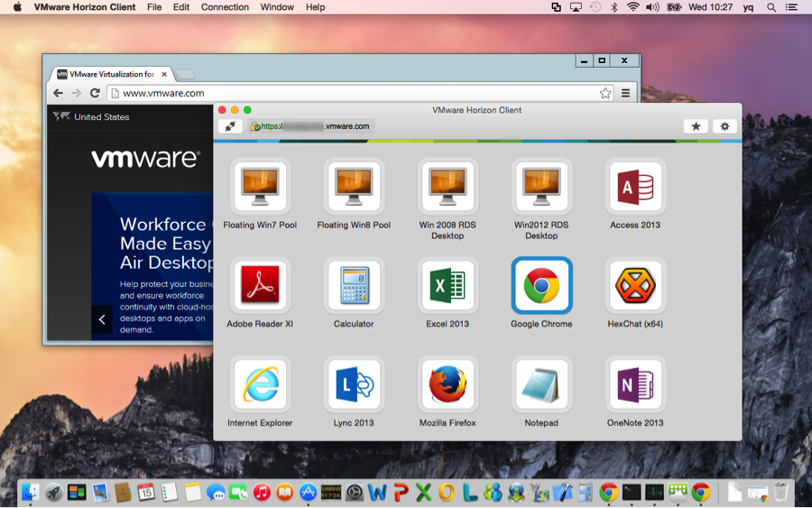Click the disconnect plug icon in Horizon Client
812x508 pixels.
click(x=230, y=125)
